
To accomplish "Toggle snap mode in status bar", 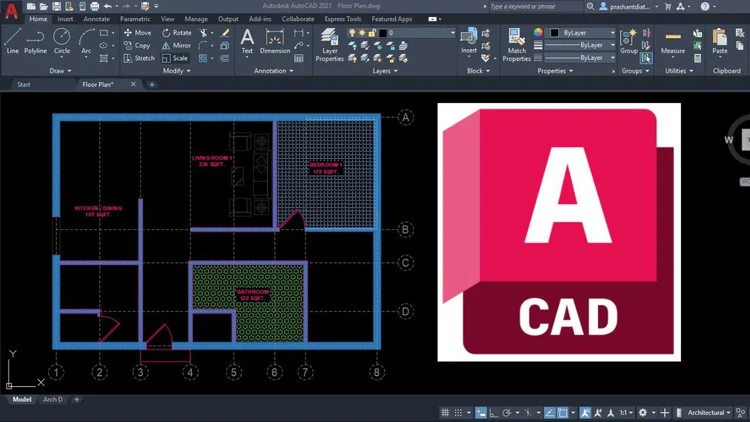I will pyautogui.click(x=458, y=412).
